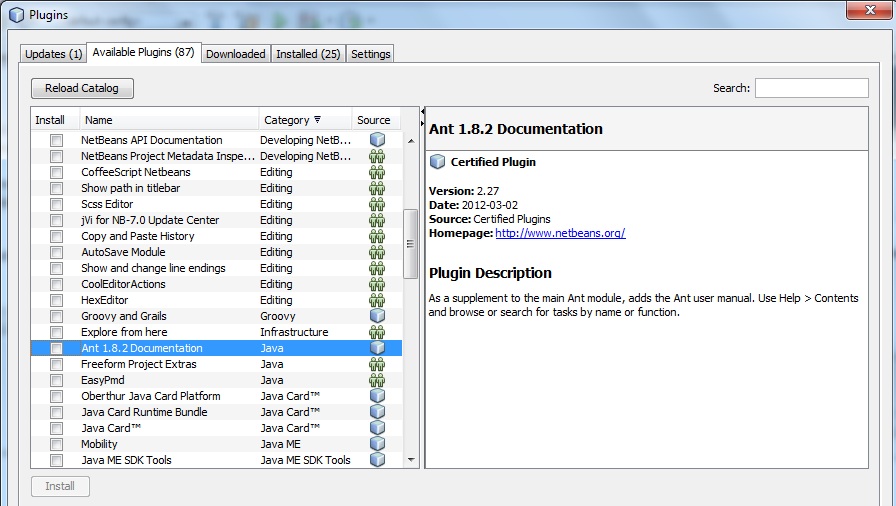Click the disabled Install button
This screenshot has width=896, height=506.
tap(60, 486)
